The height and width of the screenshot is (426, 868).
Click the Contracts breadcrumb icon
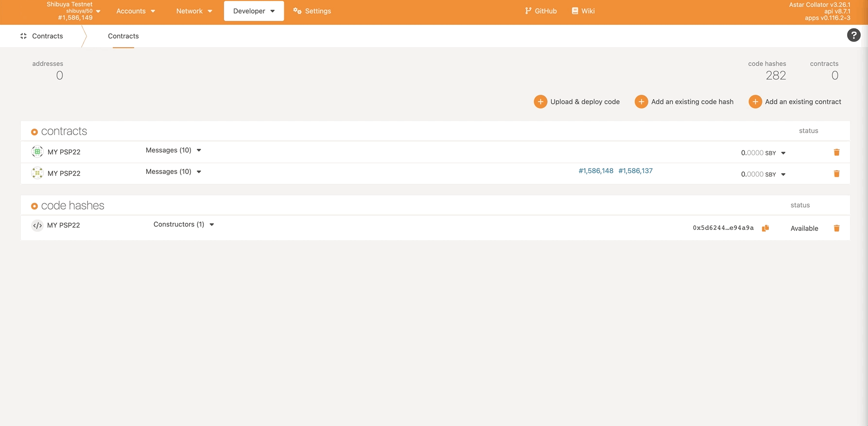click(23, 36)
